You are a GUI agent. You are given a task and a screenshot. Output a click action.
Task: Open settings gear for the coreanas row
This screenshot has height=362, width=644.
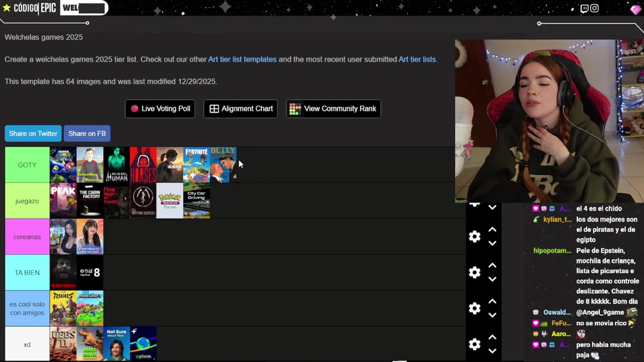474,237
